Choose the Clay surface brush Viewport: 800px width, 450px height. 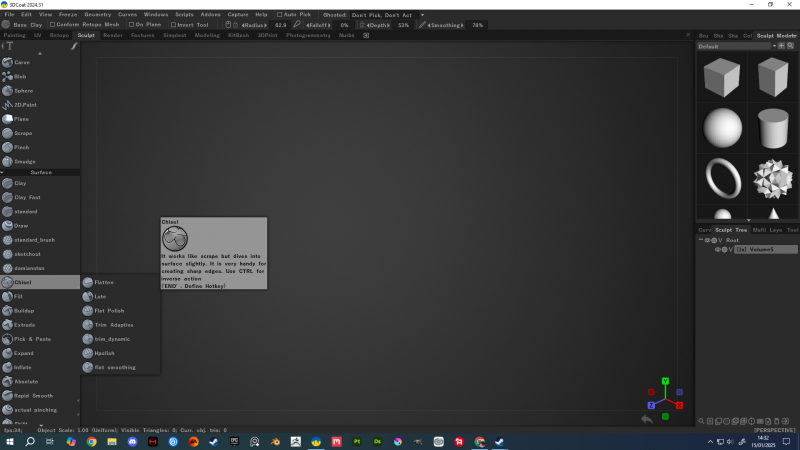[20, 183]
